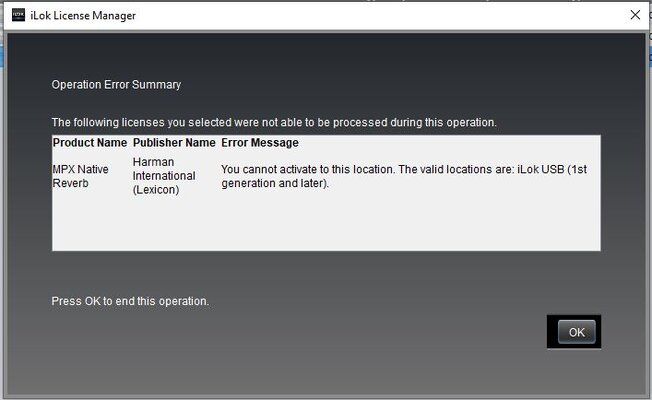Click the iLok logo icon in the title bar
Screen dimensions: 652x400
[x=18, y=15]
